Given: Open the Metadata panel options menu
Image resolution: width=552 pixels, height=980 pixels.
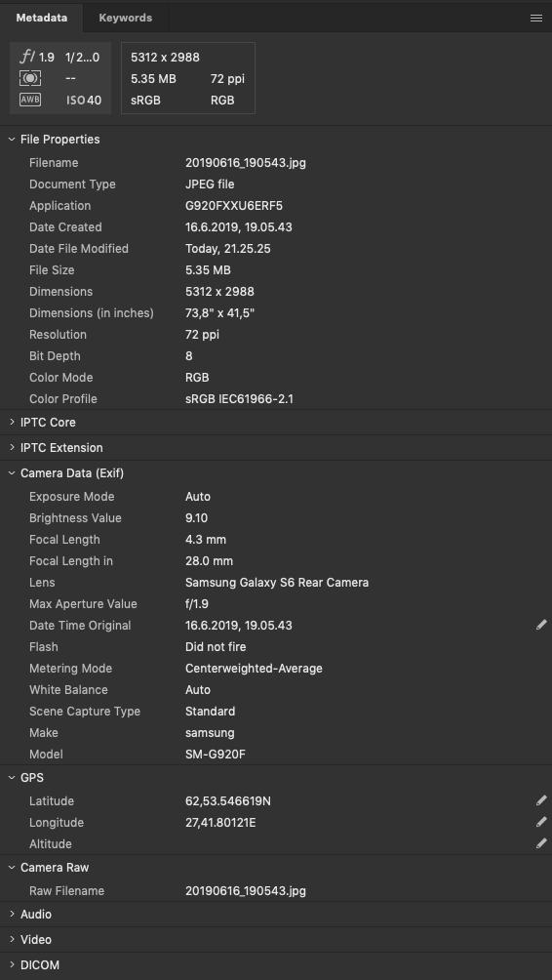Looking at the screenshot, I should [535, 19].
